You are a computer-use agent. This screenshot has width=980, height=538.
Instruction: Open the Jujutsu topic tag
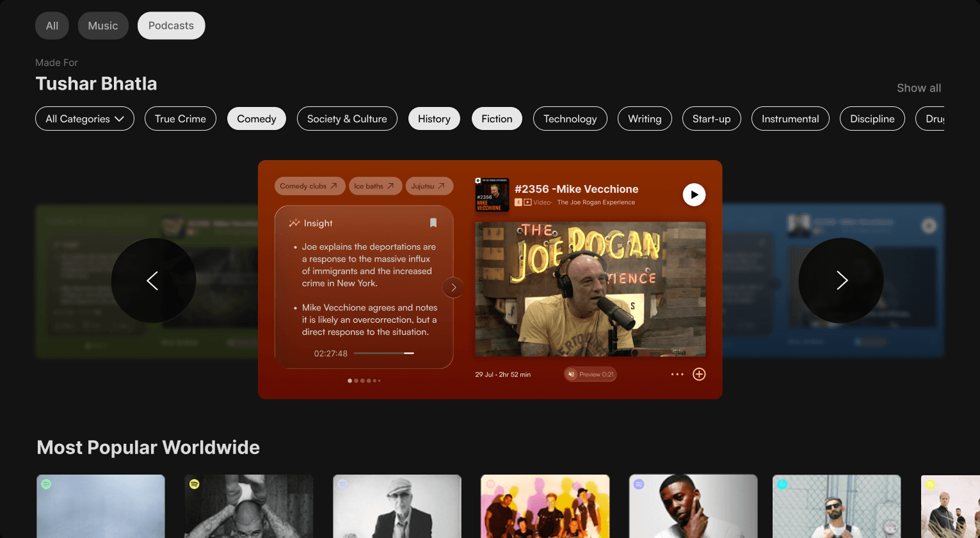pyautogui.click(x=430, y=186)
